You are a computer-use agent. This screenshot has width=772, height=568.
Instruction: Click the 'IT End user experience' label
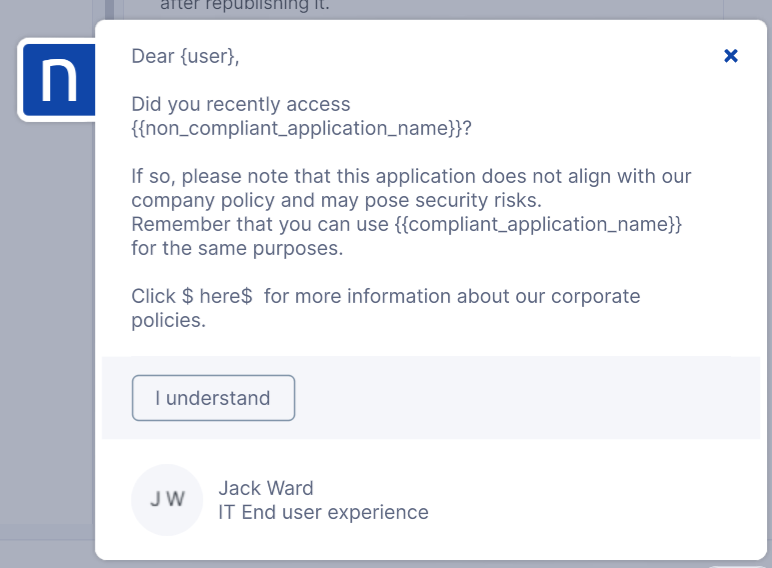[x=323, y=513]
